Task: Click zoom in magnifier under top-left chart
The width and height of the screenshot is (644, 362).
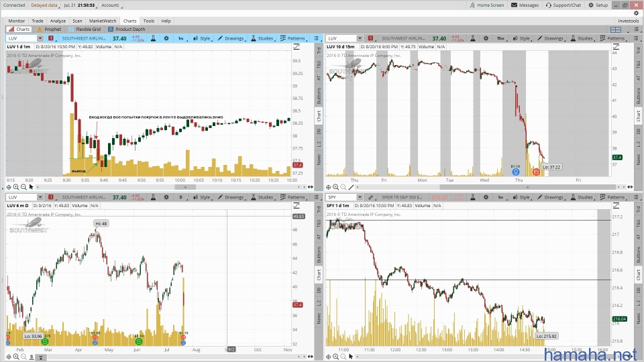Action: 16,187
